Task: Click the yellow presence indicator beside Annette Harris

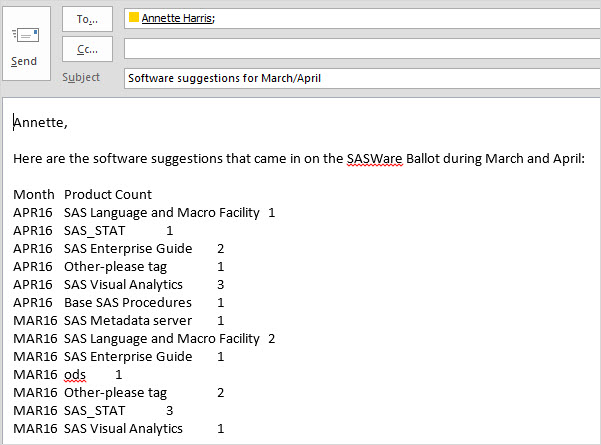Action: point(134,18)
